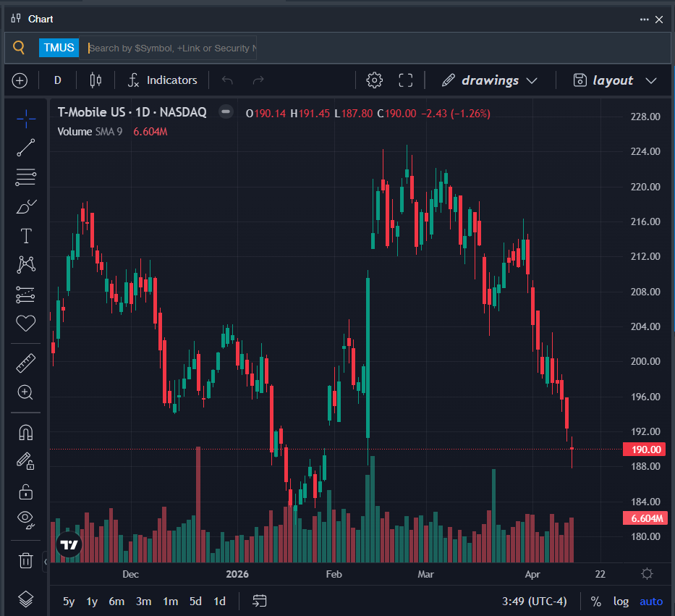Screen dimensions: 675x616
Task: Click the symbol search input field
Action: tap(171, 48)
